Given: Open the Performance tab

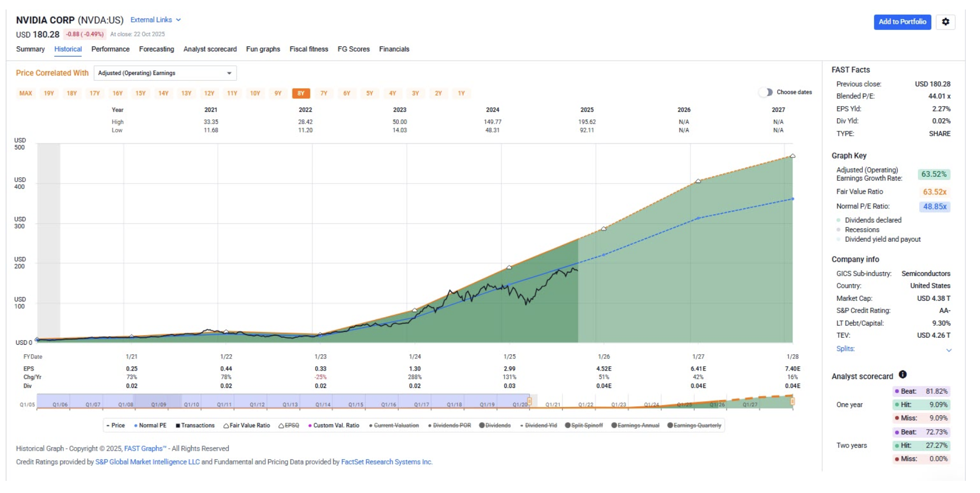Looking at the screenshot, I should click(110, 49).
